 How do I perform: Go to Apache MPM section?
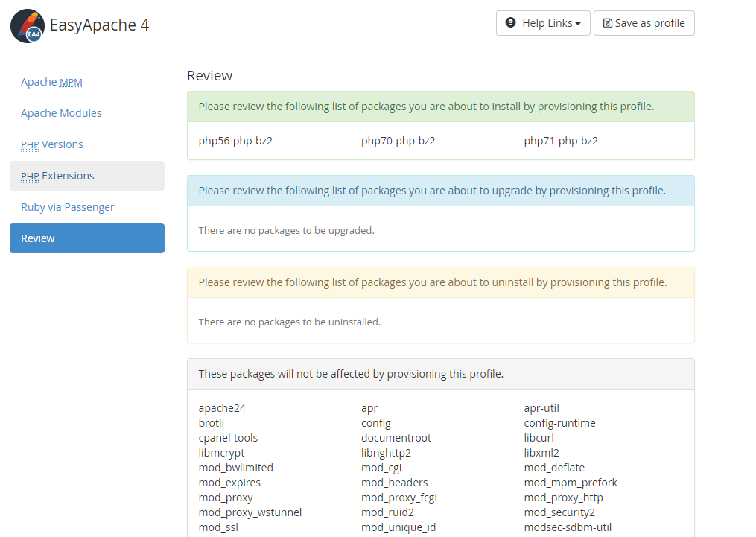click(x=51, y=82)
